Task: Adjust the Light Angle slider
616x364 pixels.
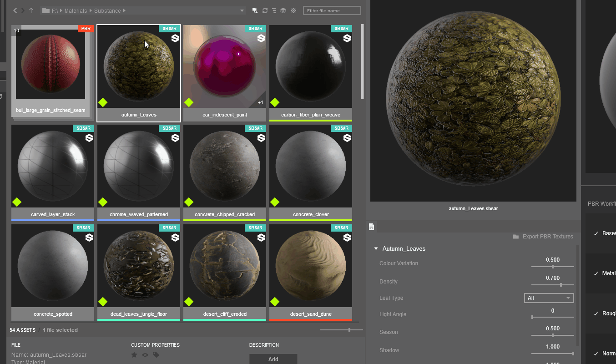Action: (552, 317)
